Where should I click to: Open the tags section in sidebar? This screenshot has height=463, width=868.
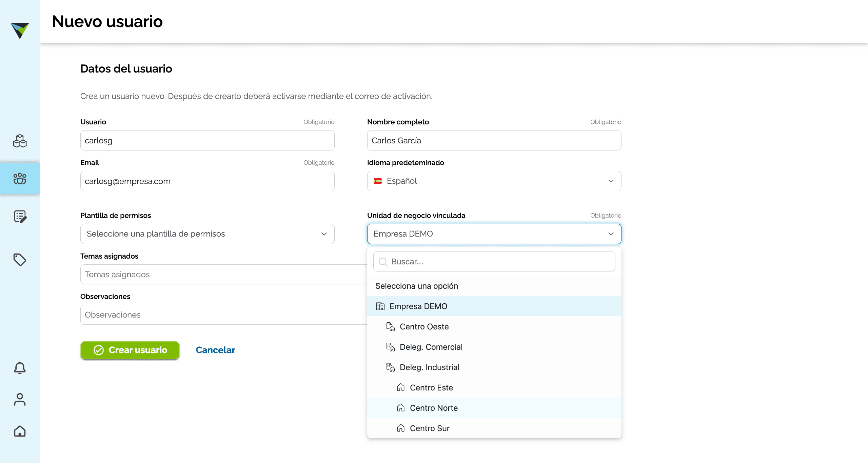[x=20, y=260]
